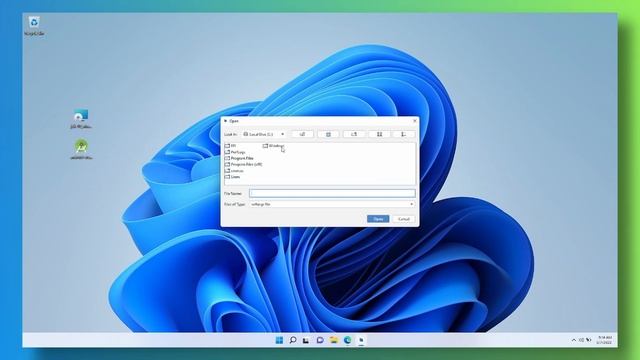
Task: Click the running app icon right of Edge
Action: (361, 340)
